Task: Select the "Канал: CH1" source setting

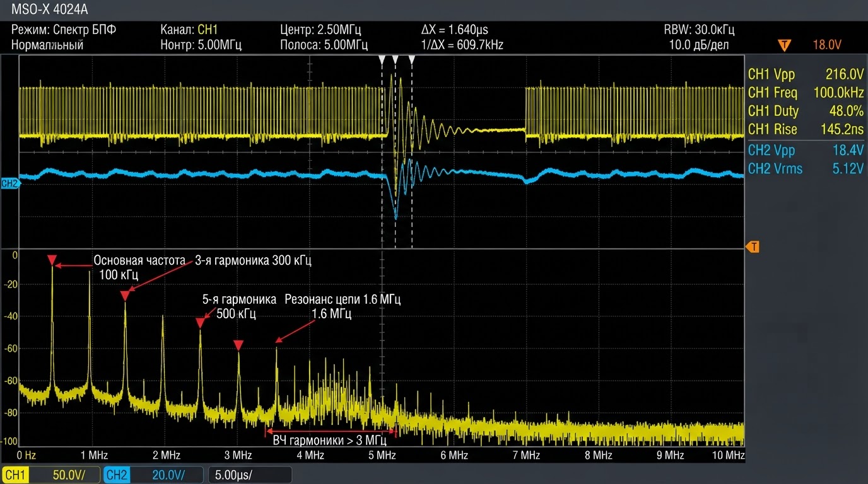Action: coord(189,30)
